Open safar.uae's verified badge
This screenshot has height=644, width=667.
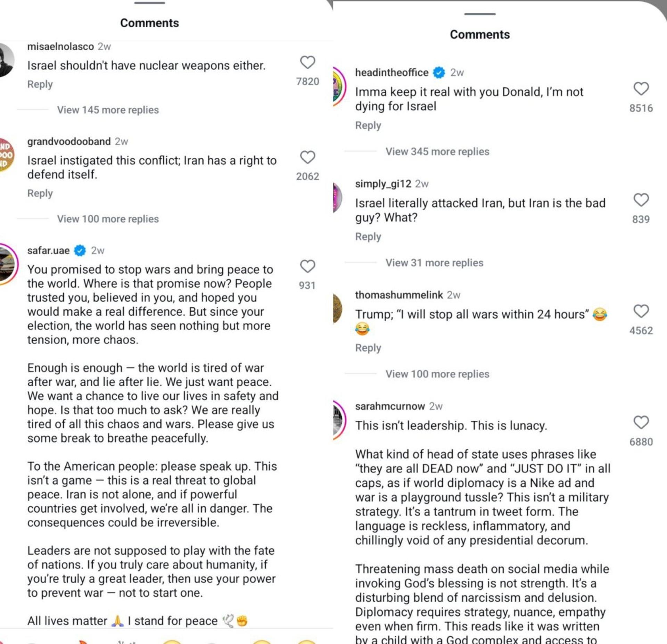tap(80, 250)
